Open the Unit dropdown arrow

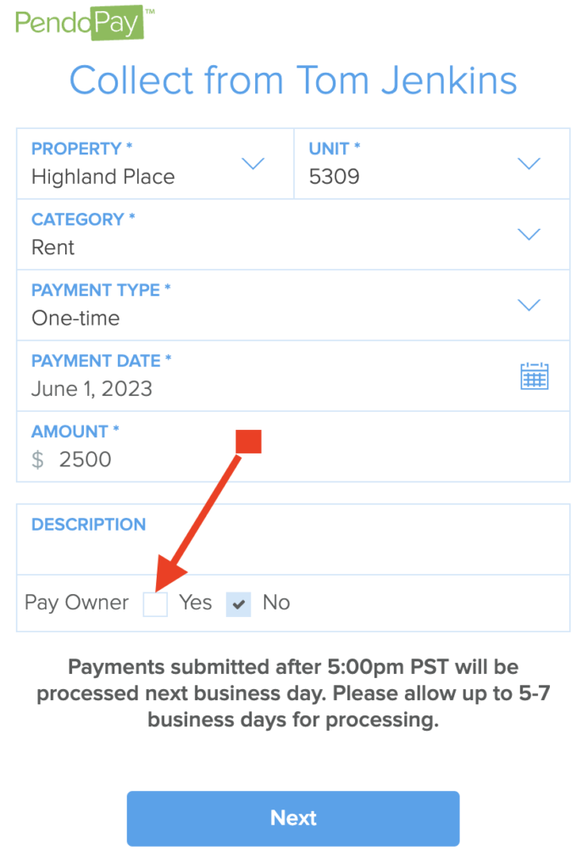coord(529,164)
